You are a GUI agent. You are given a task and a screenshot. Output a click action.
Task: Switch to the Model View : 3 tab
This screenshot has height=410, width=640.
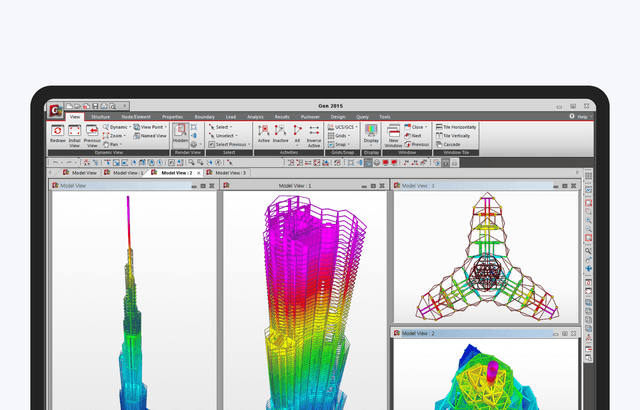(226, 173)
